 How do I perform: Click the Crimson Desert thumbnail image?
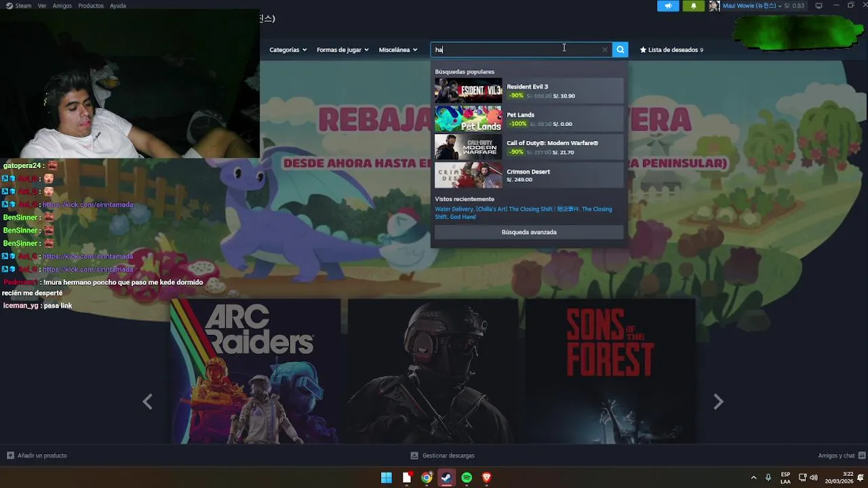[469, 176]
